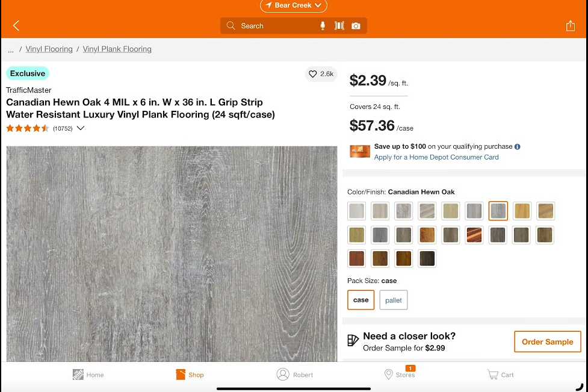Apply for a Home Depot Consumer Card
The width and height of the screenshot is (588, 392).
point(436,157)
